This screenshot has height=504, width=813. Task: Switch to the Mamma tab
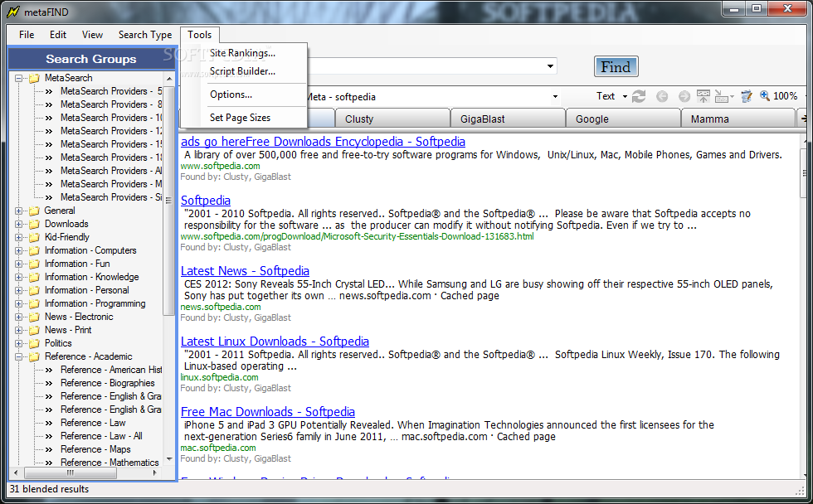[x=738, y=119]
